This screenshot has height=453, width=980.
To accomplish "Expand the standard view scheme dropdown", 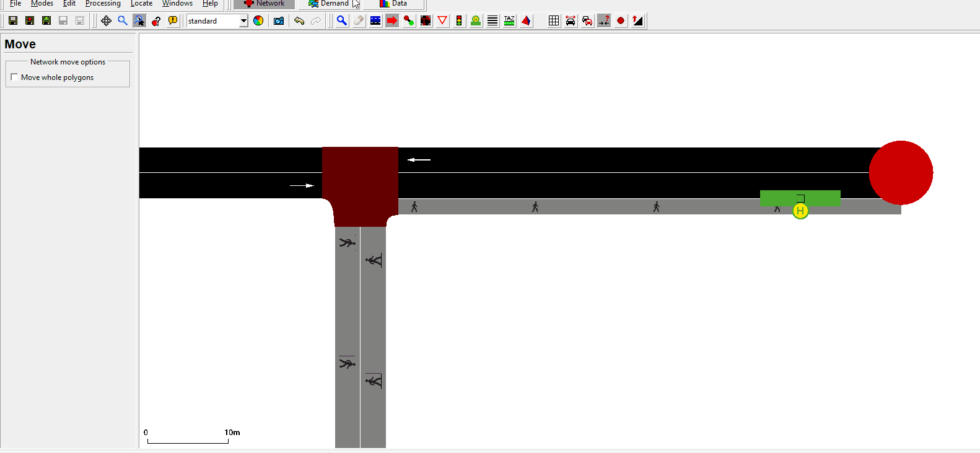I will tap(243, 20).
